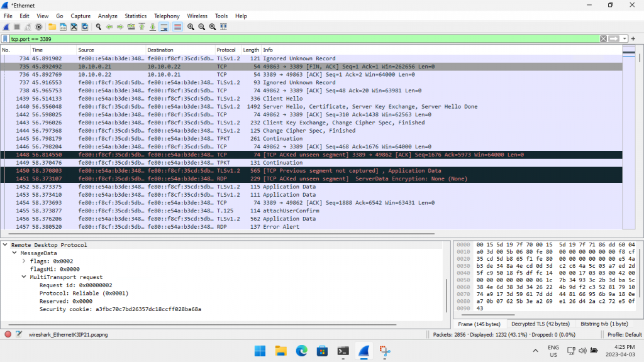Click the Profile: Default status label

click(x=625, y=334)
